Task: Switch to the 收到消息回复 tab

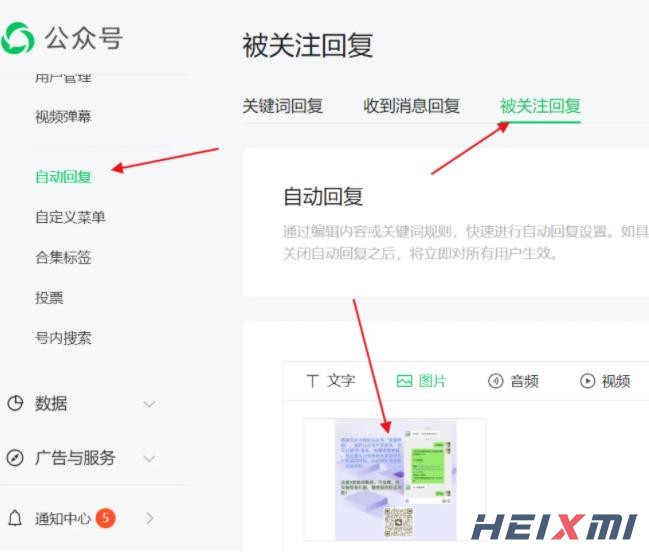Action: coord(411,106)
